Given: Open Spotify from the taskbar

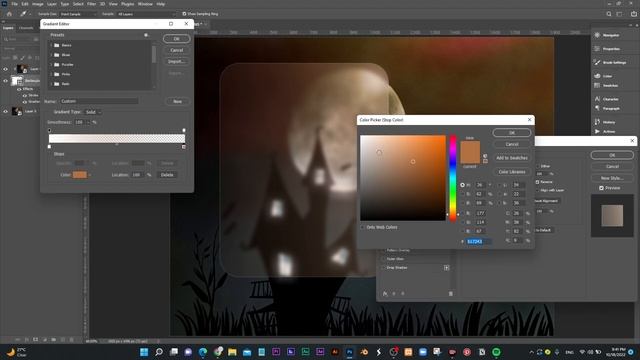Looking at the screenshot, I should [x=496, y=352].
